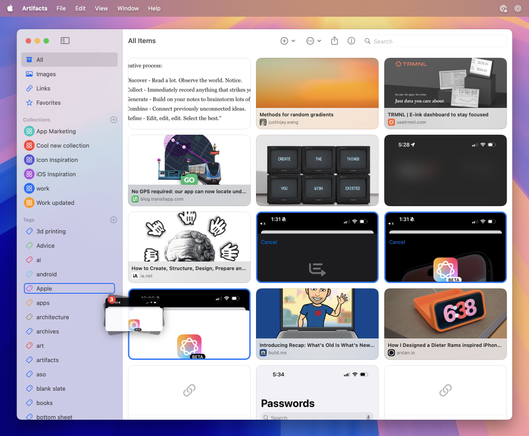
Task: Open the File menu
Action: (61, 8)
